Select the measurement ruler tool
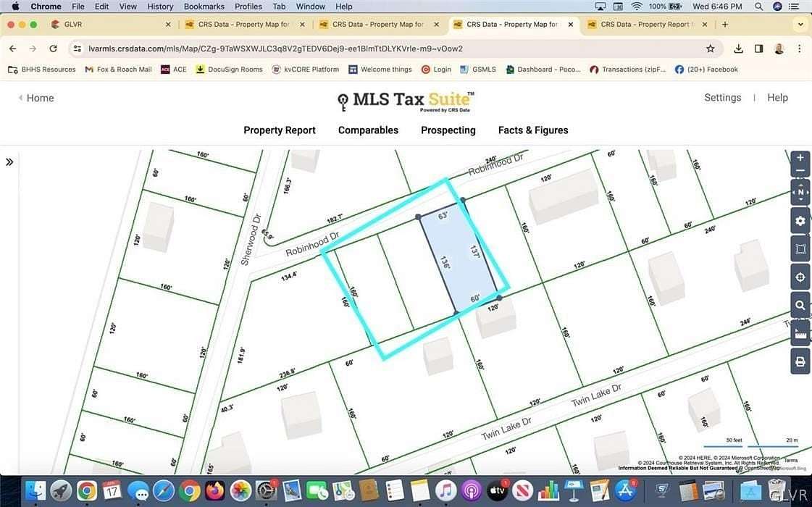 [x=800, y=333]
